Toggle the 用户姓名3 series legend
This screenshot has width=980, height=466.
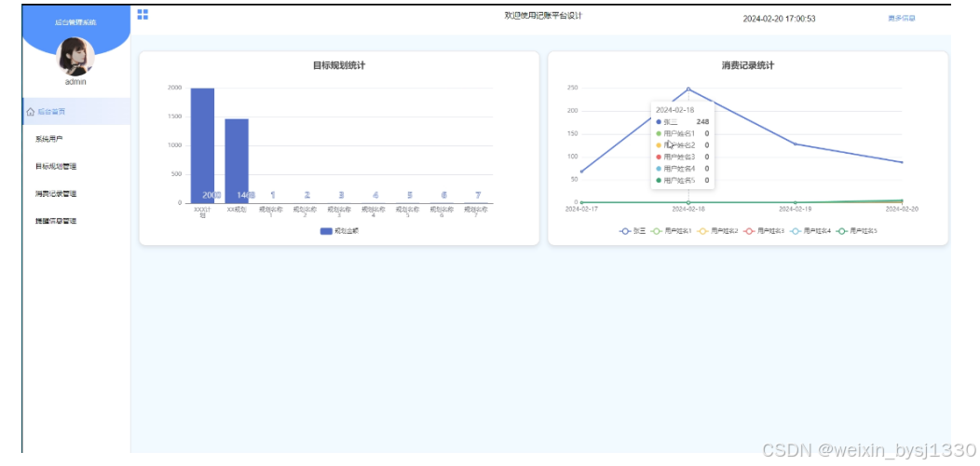coord(764,231)
